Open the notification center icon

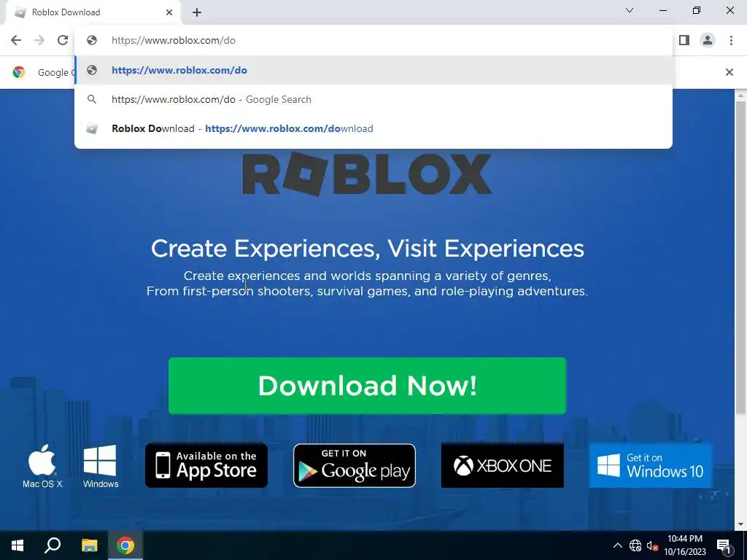point(724,545)
